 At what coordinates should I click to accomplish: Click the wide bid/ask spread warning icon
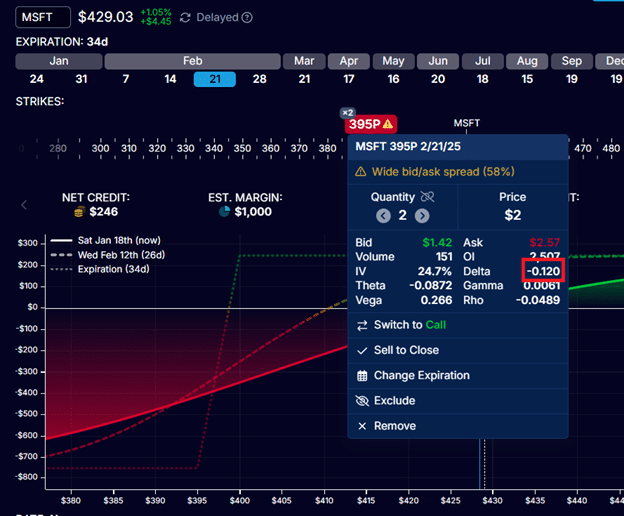[x=361, y=172]
